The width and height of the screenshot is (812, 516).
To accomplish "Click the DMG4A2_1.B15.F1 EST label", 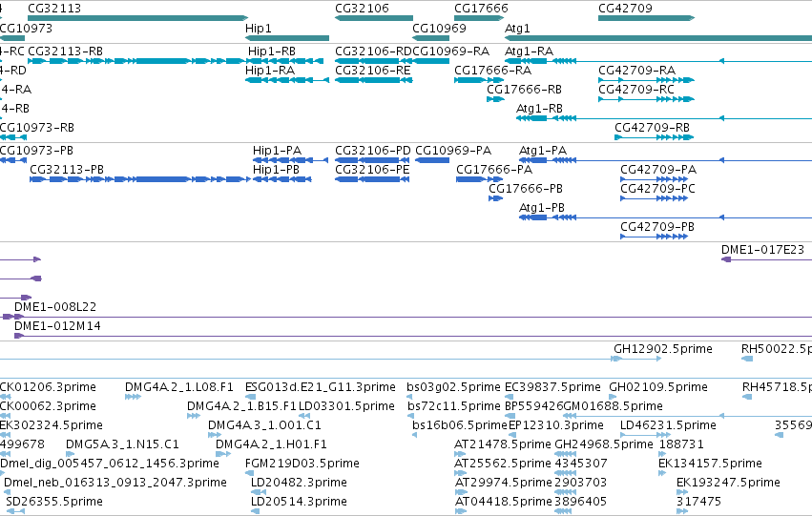I will tap(241, 406).
